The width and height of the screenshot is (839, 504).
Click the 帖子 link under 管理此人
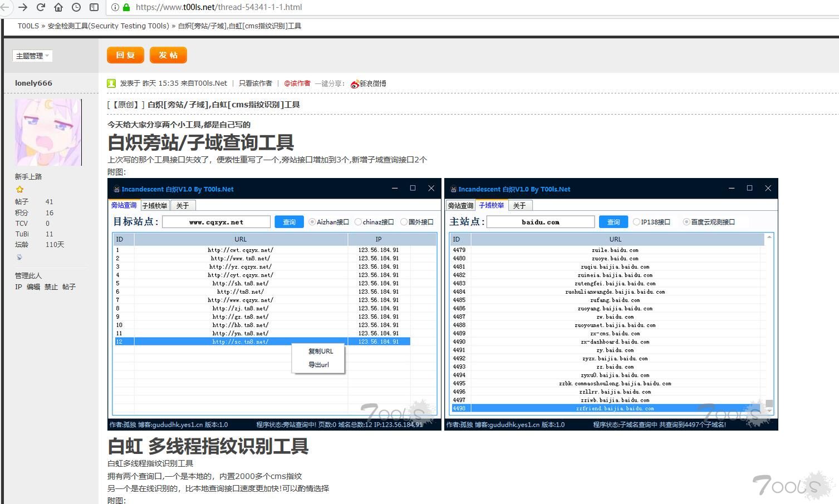[69, 287]
